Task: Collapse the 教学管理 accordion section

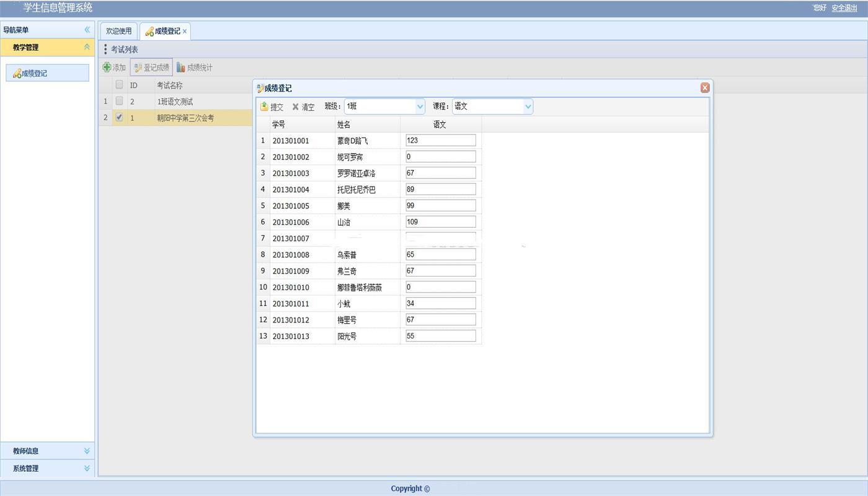Action: [x=87, y=47]
